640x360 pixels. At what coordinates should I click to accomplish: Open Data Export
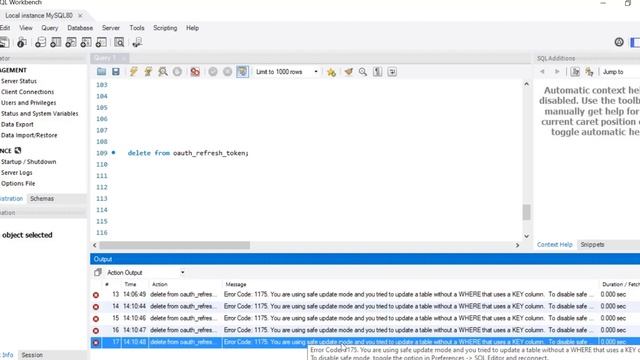tap(17, 124)
